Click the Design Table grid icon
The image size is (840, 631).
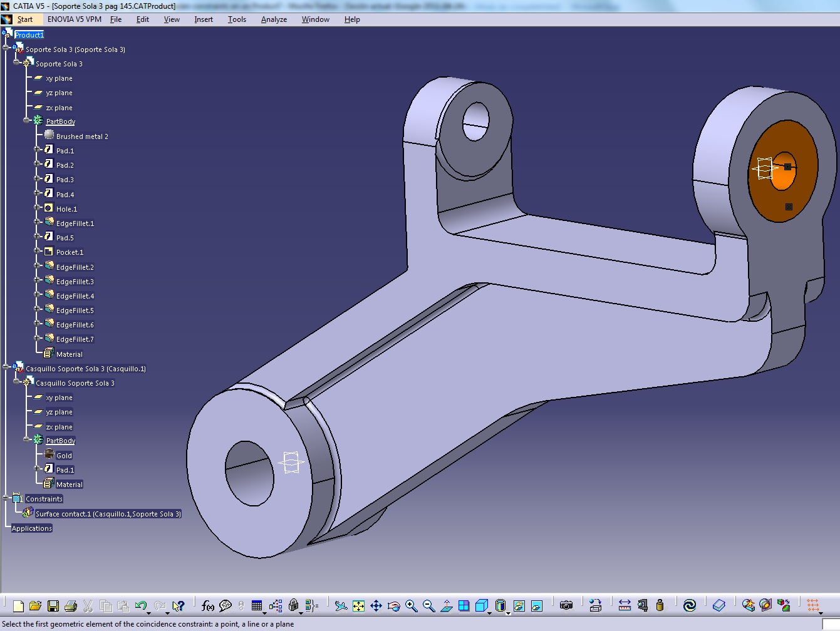[256, 605]
